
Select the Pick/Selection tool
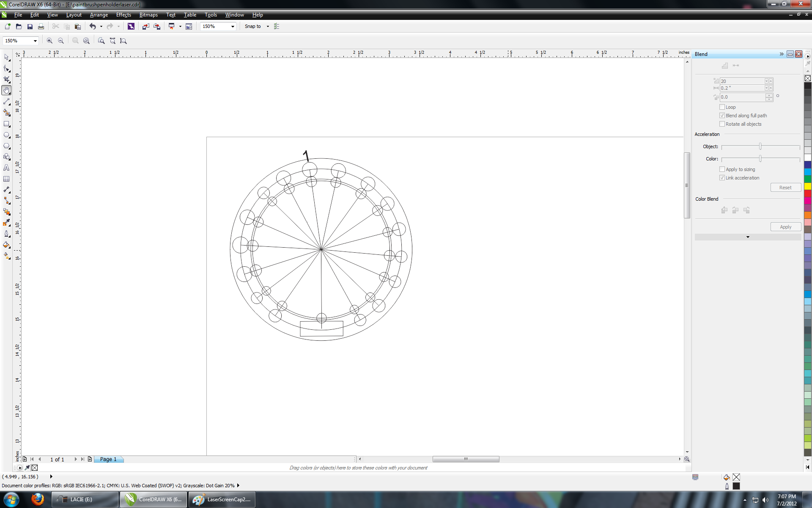click(x=8, y=57)
